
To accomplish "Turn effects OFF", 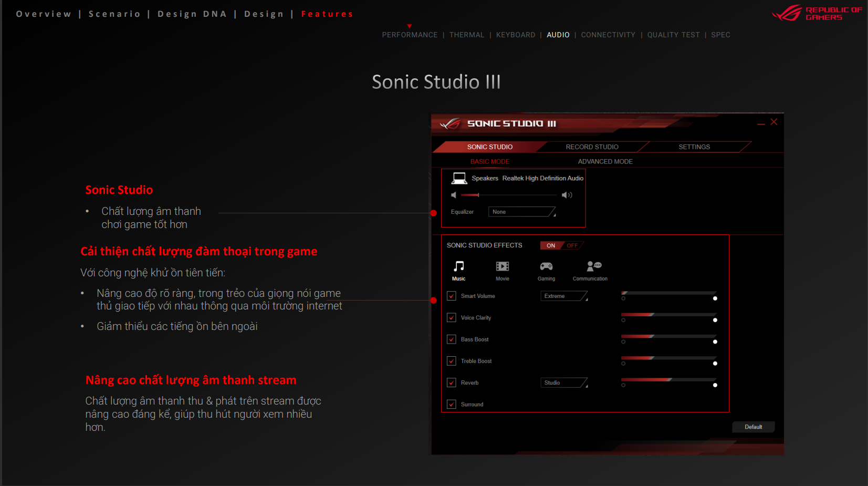I will point(572,245).
